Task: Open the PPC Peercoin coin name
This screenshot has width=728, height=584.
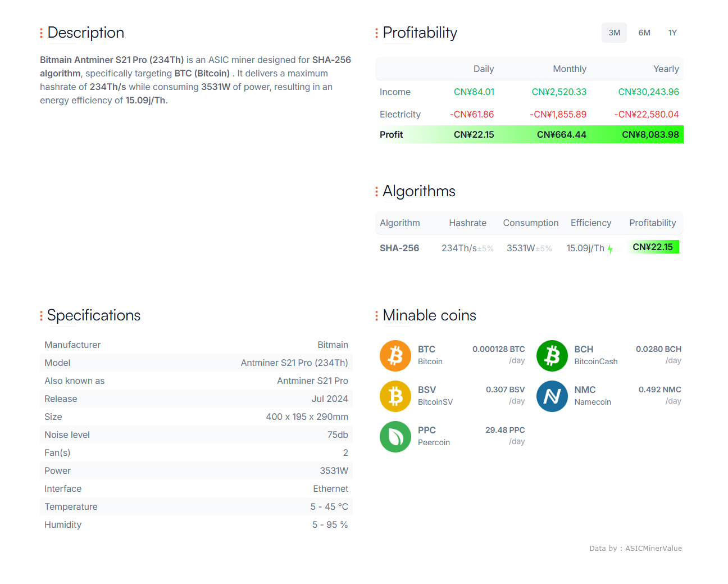Action: click(434, 436)
